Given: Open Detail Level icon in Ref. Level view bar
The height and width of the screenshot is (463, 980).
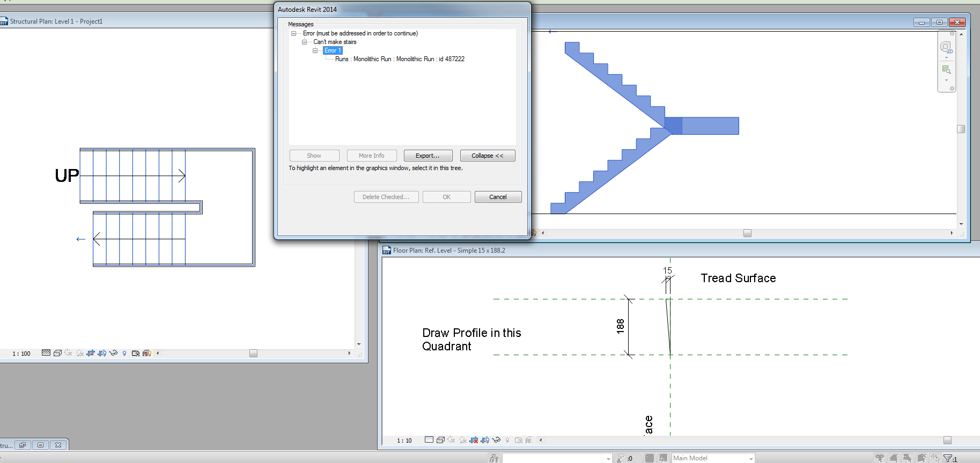Looking at the screenshot, I should point(429,440).
